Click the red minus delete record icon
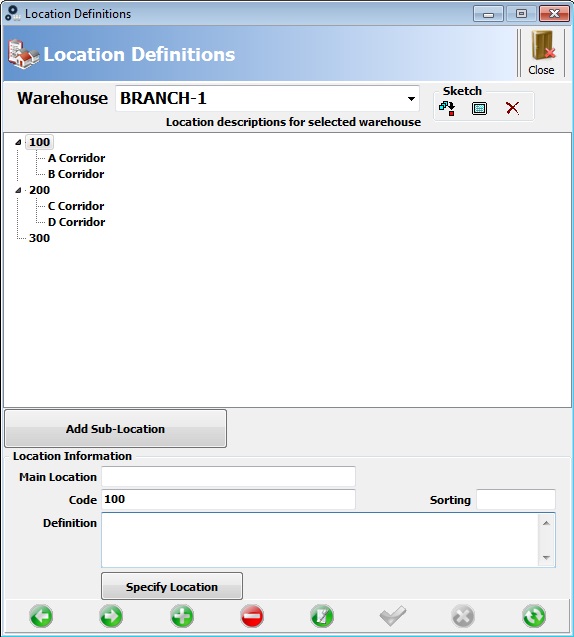The width and height of the screenshot is (574, 637). (252, 616)
